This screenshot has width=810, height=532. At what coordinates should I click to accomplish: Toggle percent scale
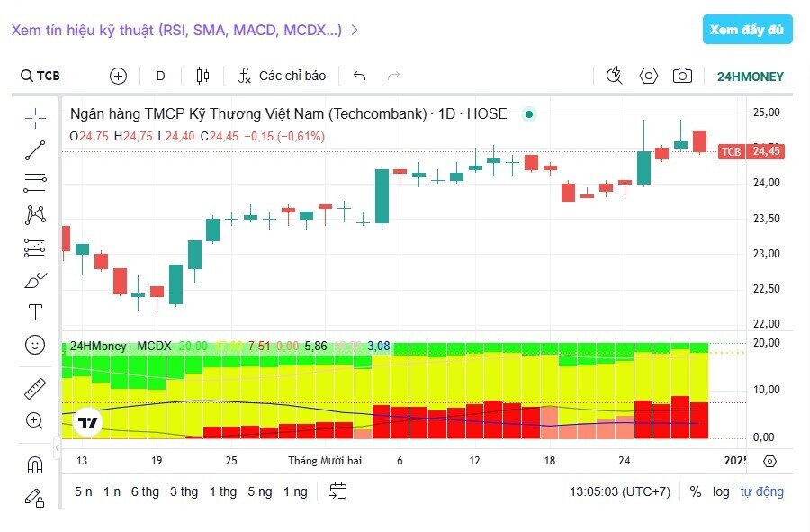tap(696, 491)
